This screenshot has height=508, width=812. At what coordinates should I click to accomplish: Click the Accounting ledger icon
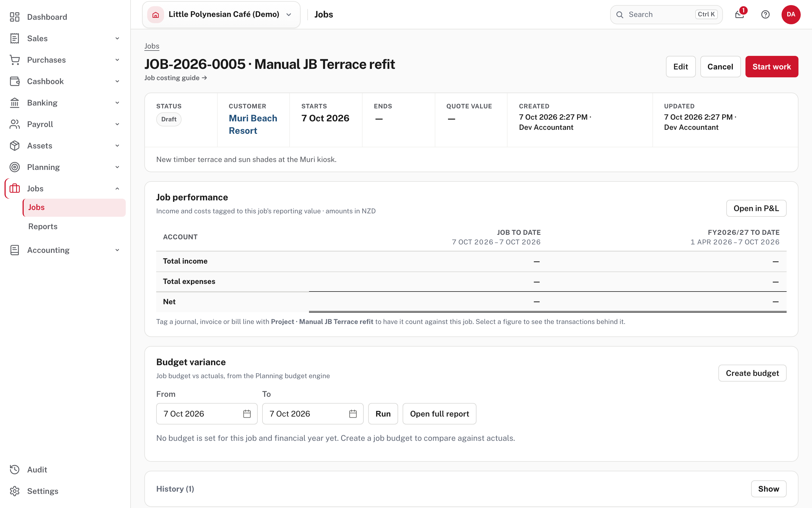tap(14, 250)
